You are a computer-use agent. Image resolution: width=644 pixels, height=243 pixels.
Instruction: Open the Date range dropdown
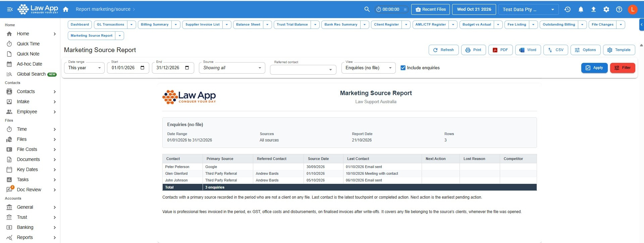click(x=84, y=68)
